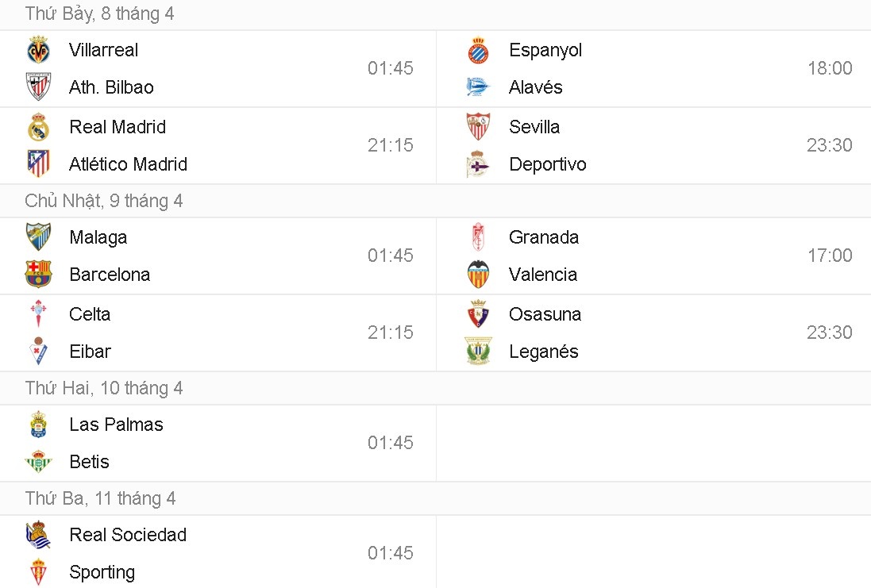This screenshot has height=588, width=871.
Task: Click the Real Sociedad crest
Action: coord(38,535)
